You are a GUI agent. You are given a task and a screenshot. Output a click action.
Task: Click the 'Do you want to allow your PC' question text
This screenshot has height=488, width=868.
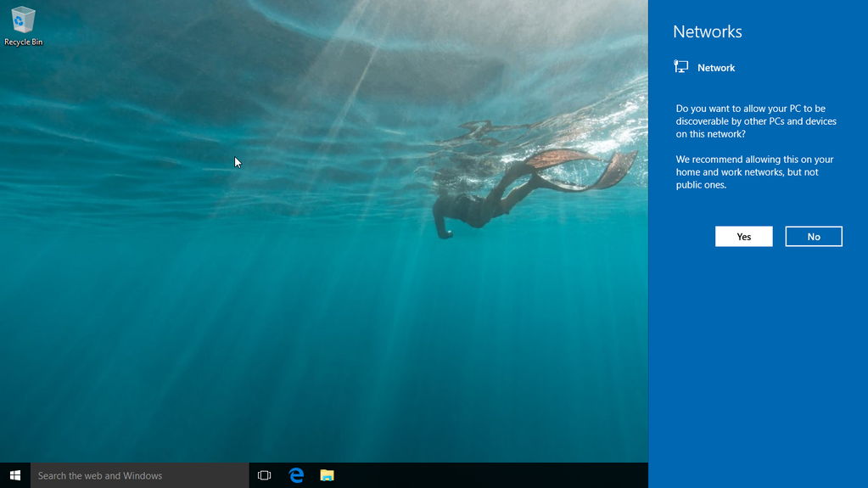(x=756, y=121)
